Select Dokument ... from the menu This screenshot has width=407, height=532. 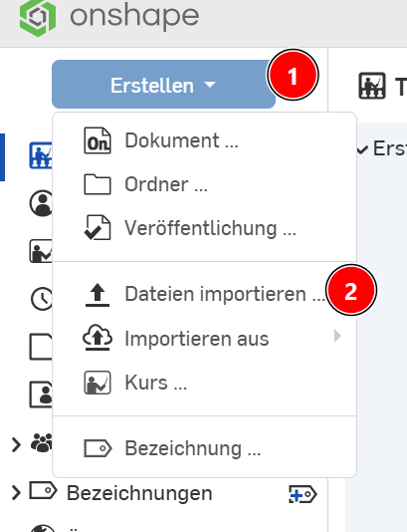tap(204, 140)
